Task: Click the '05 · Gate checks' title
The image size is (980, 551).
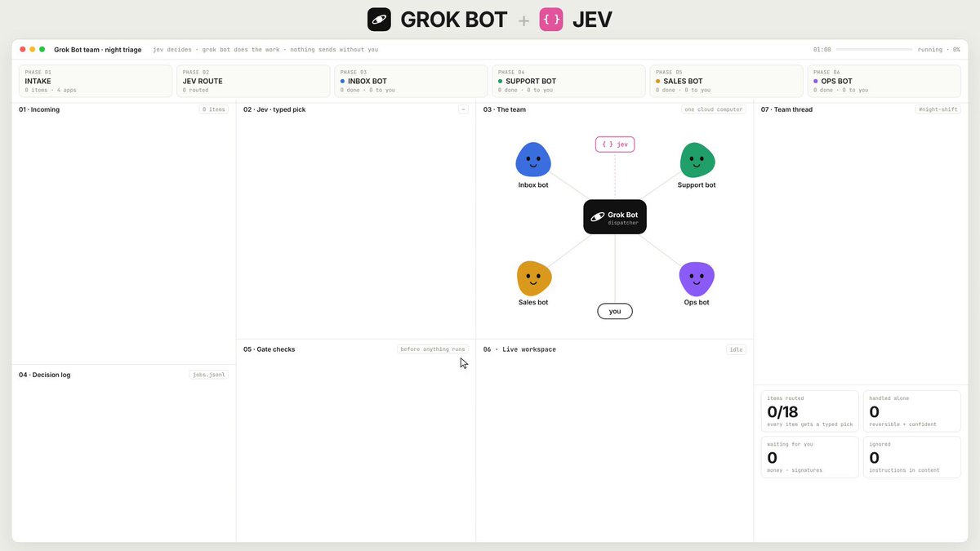Action: click(x=269, y=349)
